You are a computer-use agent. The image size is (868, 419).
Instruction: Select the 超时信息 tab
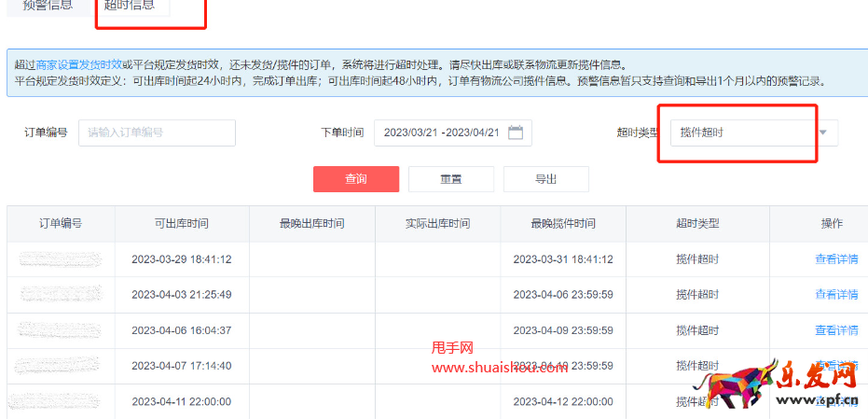tap(130, 6)
